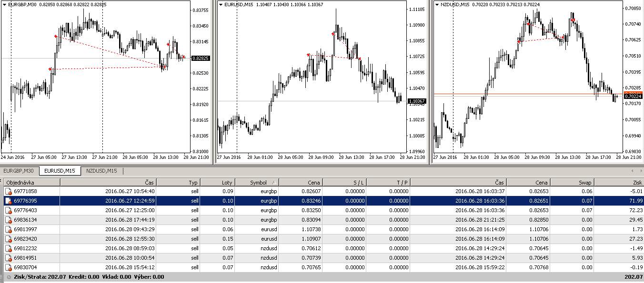Click the order icon for ticket 69823420
Viewport: 644px width, 283px height.
[x=8, y=239]
